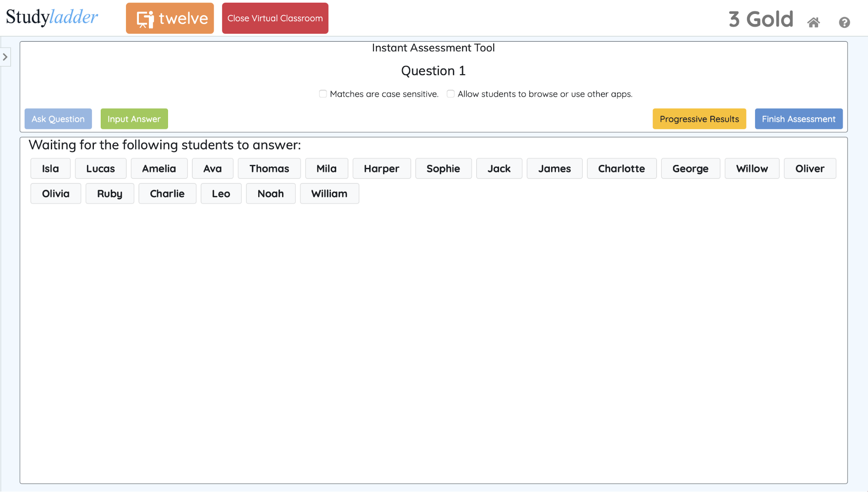This screenshot has height=492, width=868.
Task: Click the Sophie student tag
Action: click(443, 168)
